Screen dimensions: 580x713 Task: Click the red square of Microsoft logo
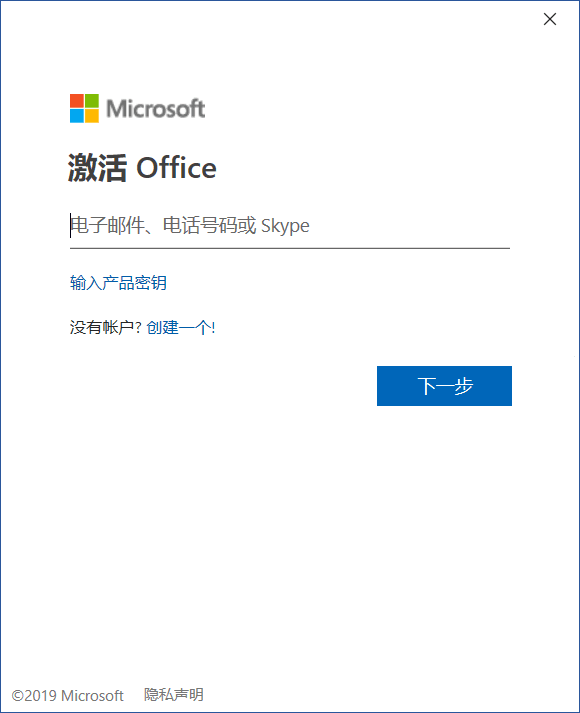click(77, 101)
